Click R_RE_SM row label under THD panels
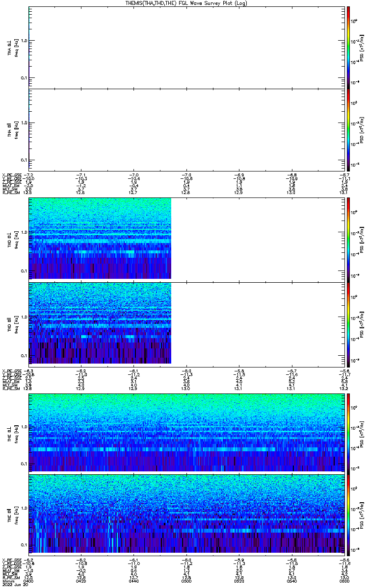This screenshot has width=368, height=588. 11,389
